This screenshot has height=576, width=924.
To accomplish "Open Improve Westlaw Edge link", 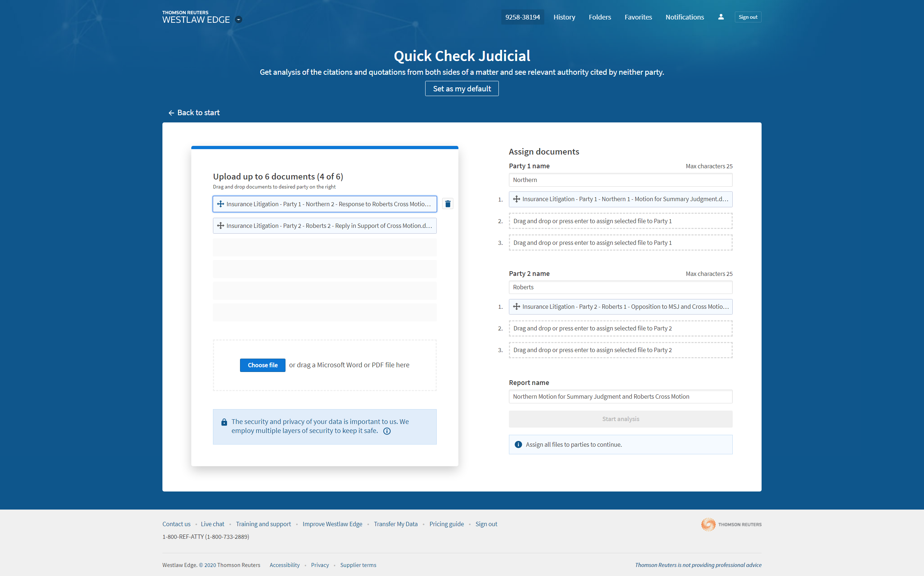I will pos(332,524).
